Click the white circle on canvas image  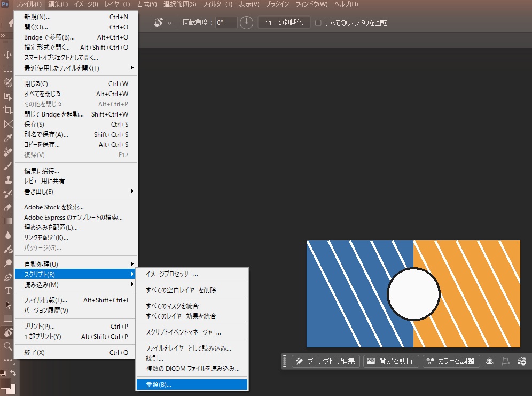pos(413,294)
